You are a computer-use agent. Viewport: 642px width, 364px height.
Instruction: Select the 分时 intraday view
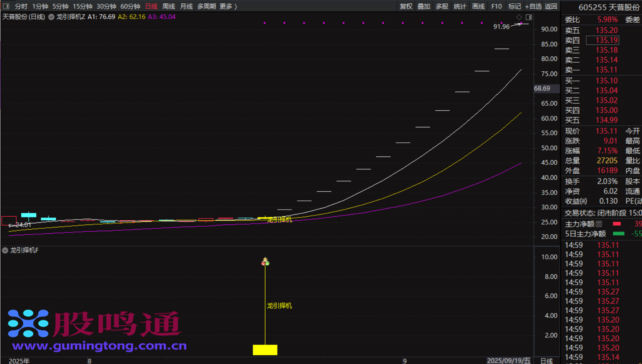point(21,6)
